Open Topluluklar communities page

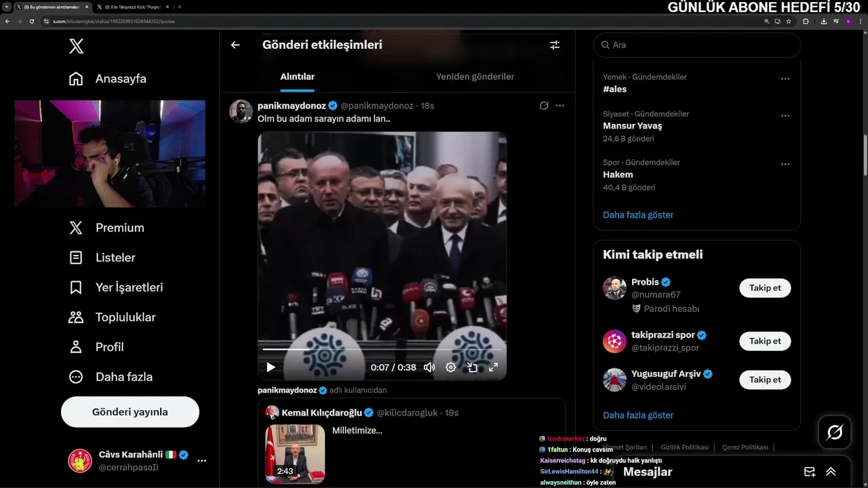[113, 317]
